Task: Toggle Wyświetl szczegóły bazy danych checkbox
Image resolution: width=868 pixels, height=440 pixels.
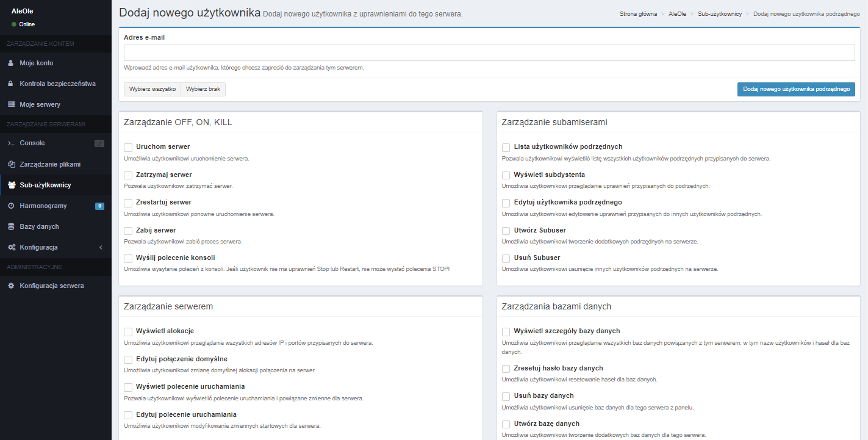Action: pyautogui.click(x=506, y=331)
